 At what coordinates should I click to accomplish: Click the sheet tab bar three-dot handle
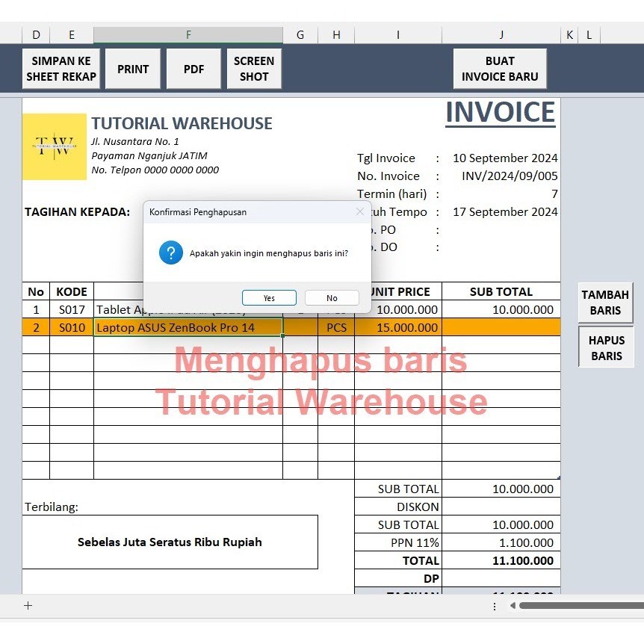click(x=495, y=606)
